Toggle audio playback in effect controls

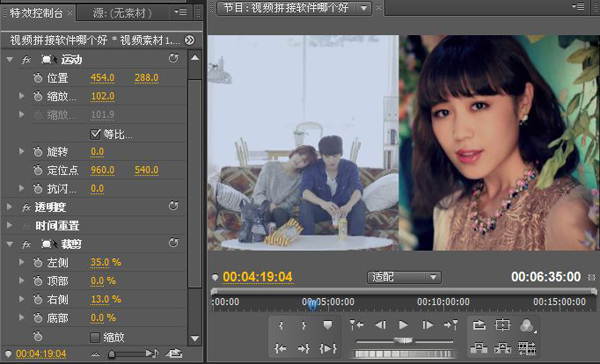click(152, 353)
